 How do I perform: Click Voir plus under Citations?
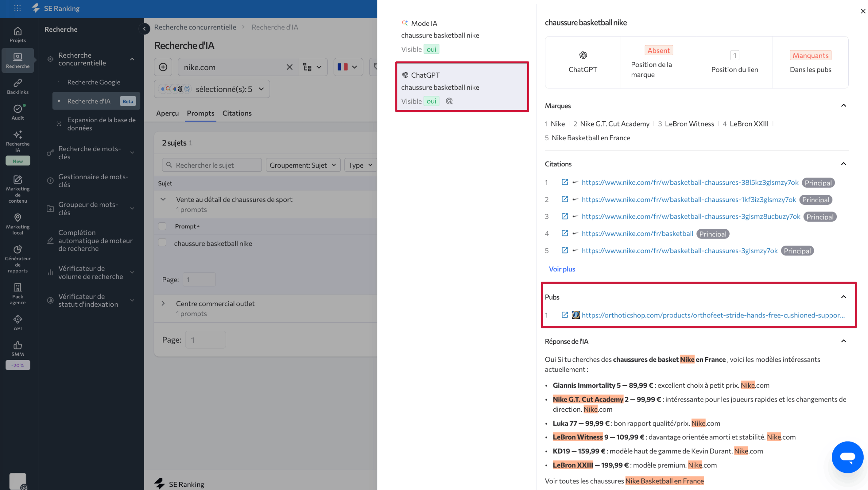562,269
